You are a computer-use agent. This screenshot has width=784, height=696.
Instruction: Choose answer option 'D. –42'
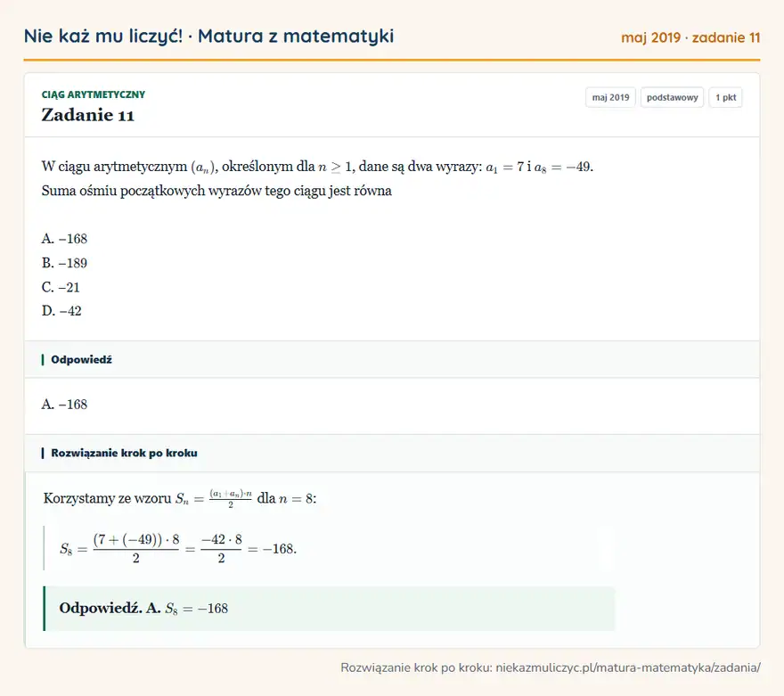61,311
